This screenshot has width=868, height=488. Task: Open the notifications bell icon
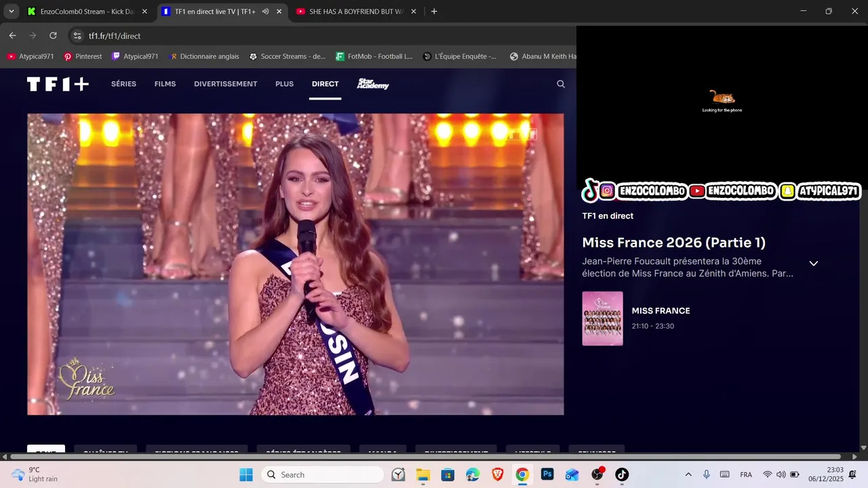[852, 474]
